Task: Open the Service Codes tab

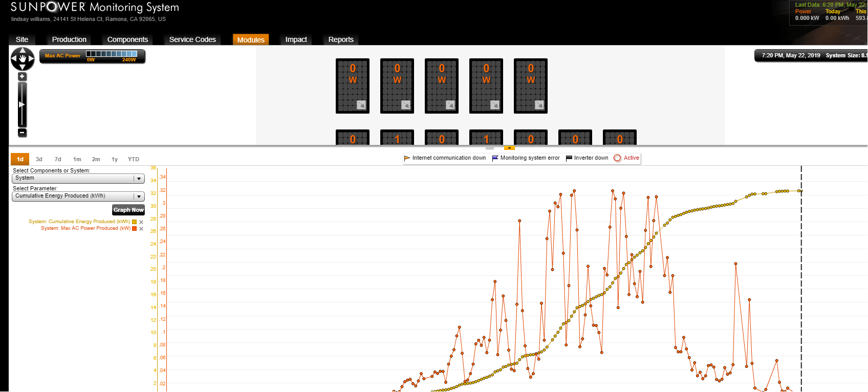Action: (x=192, y=39)
